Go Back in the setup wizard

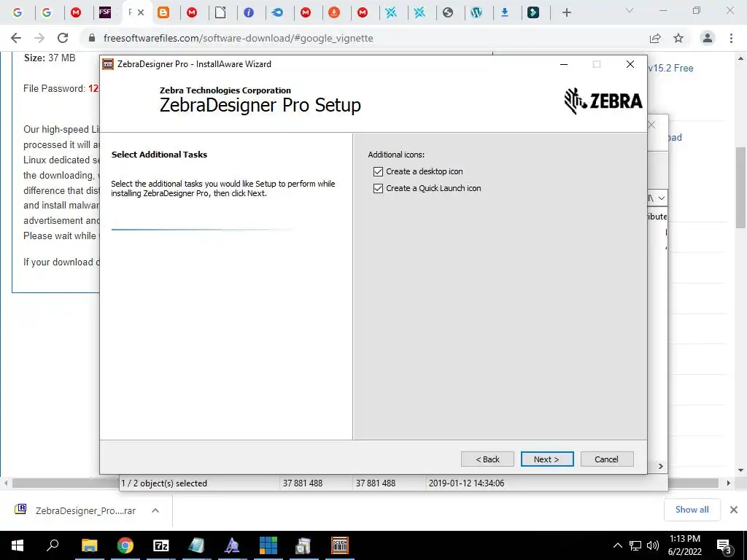[487, 459]
